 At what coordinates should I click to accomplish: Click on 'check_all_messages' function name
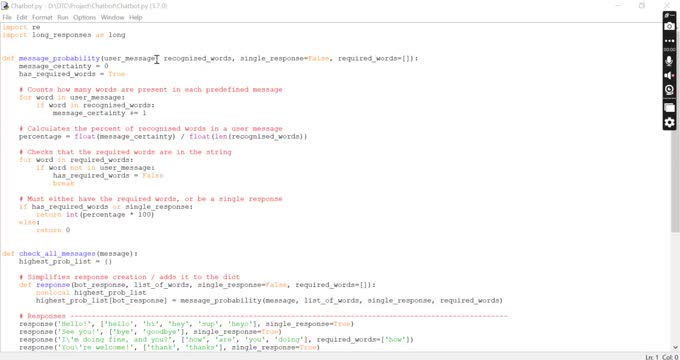57,253
